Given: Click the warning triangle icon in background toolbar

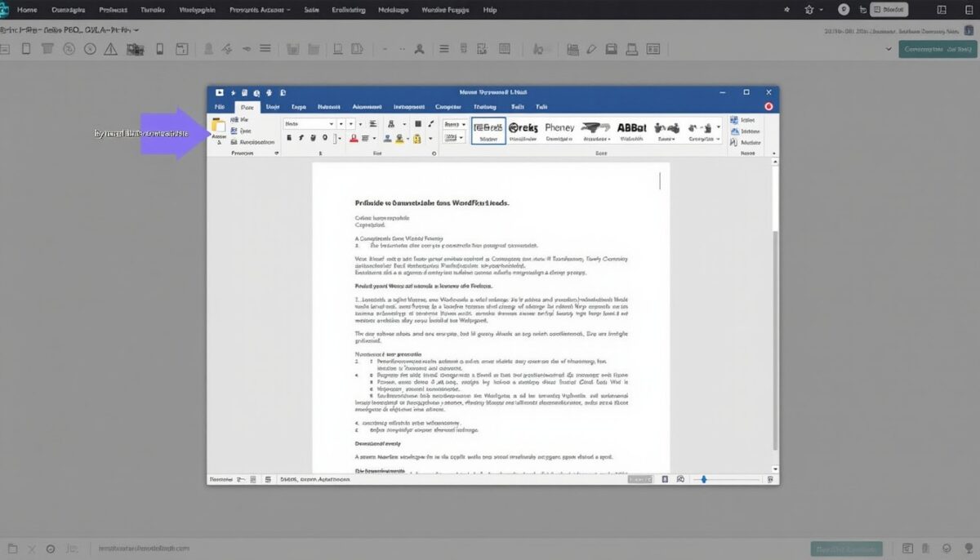Looking at the screenshot, I should click(111, 48).
